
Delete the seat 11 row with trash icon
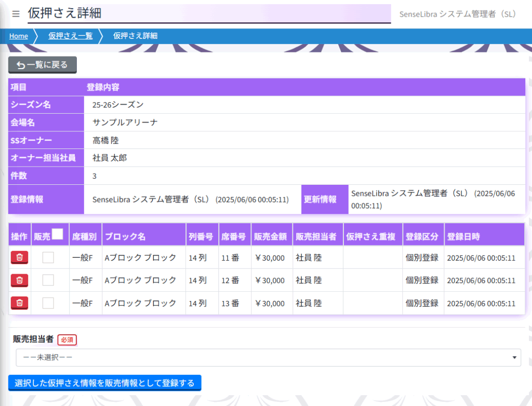[x=19, y=257]
